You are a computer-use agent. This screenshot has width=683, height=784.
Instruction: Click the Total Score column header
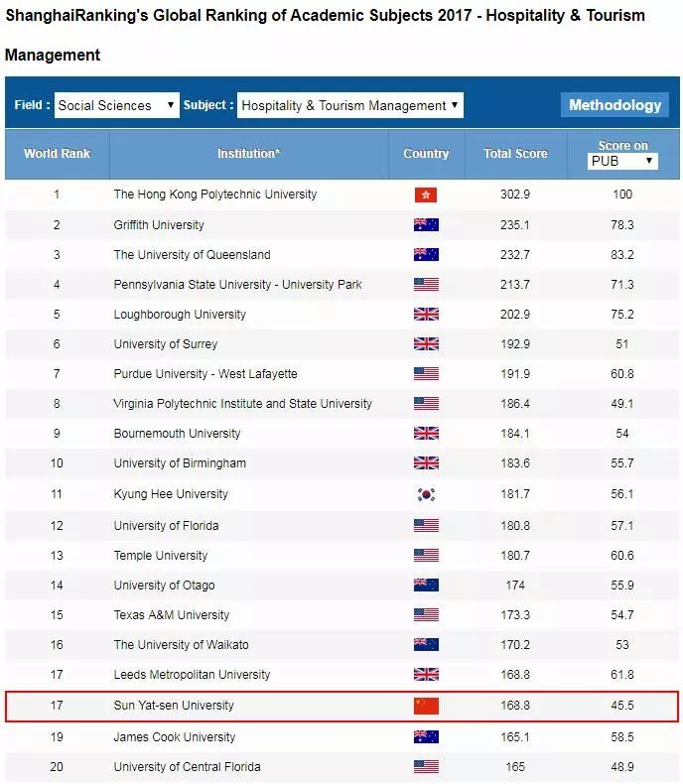[x=515, y=154]
